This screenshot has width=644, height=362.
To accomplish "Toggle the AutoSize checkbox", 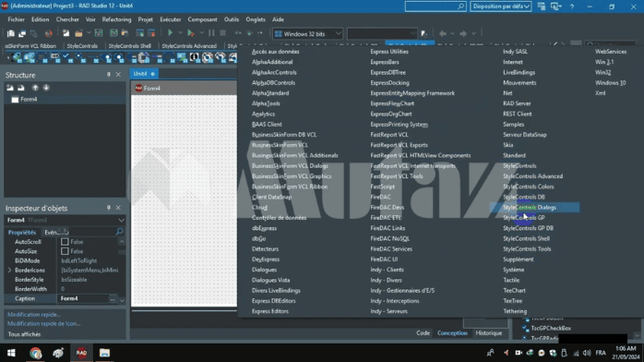I will coord(65,251).
